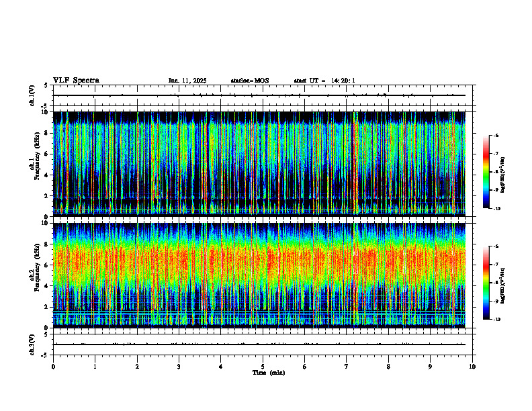Click the ch.1(V) axis tick label "5"
Image resolution: width=532 pixels, height=411 pixels.
point(46,85)
